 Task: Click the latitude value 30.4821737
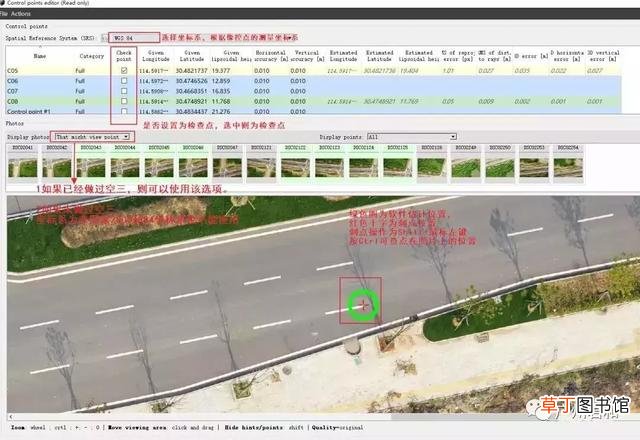[191, 71]
